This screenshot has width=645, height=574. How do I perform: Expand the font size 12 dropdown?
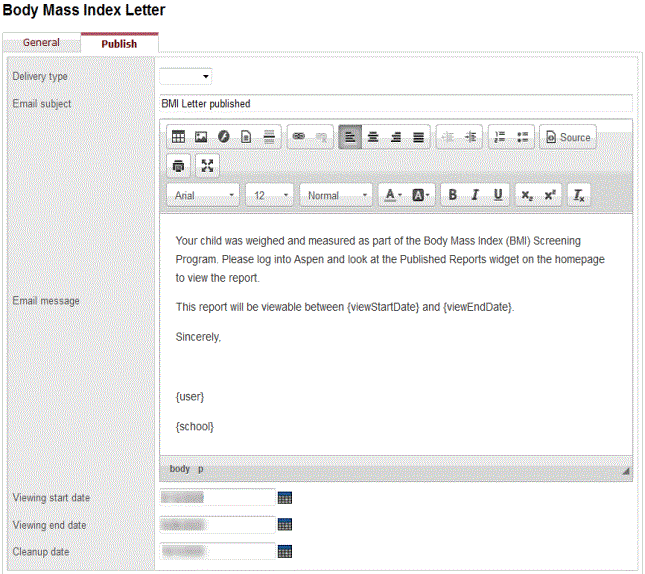pos(270,195)
